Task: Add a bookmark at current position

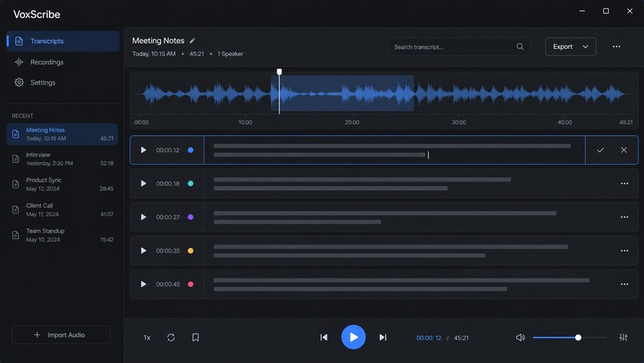Action: [x=196, y=337]
